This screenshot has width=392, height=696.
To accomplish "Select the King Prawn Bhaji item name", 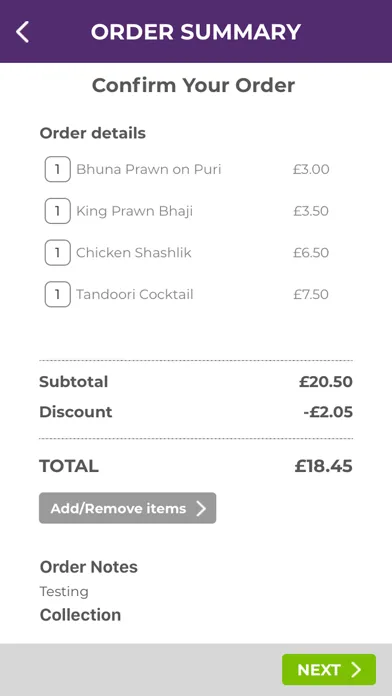I will coord(135,211).
